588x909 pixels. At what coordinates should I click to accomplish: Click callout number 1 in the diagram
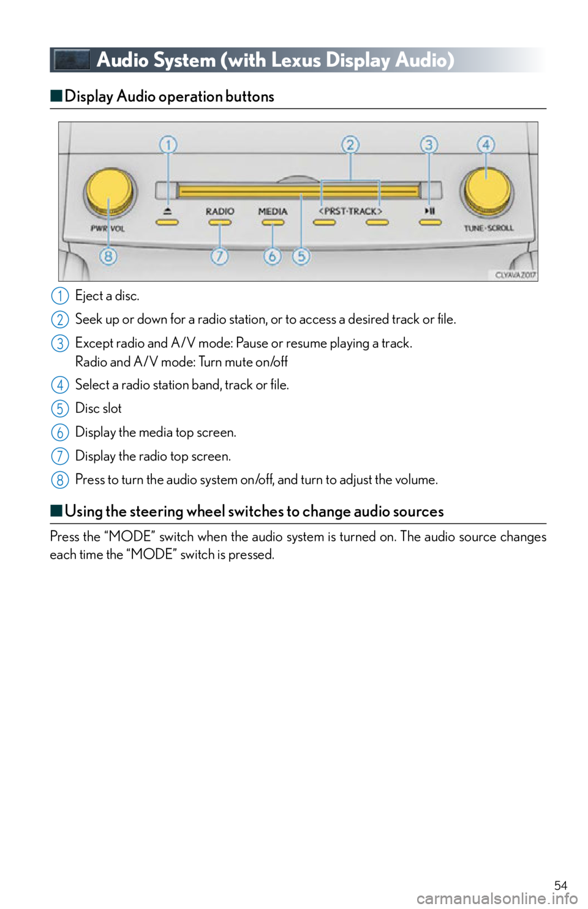168,145
